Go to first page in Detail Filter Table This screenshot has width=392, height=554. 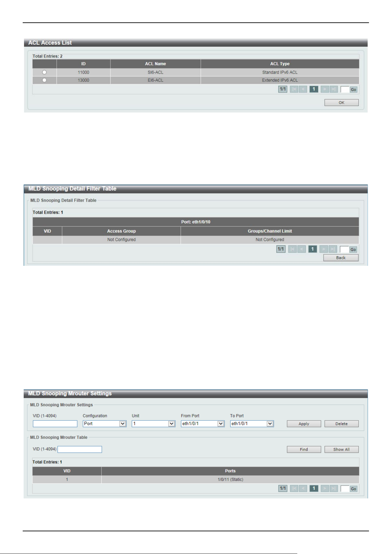click(x=292, y=249)
